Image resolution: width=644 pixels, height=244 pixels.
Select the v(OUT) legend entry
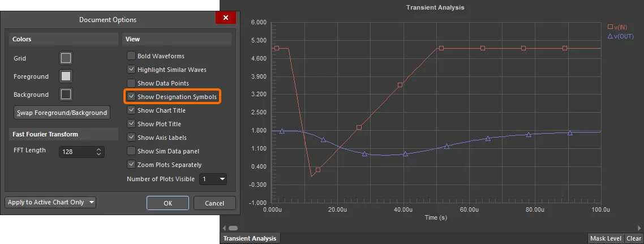(x=620, y=36)
